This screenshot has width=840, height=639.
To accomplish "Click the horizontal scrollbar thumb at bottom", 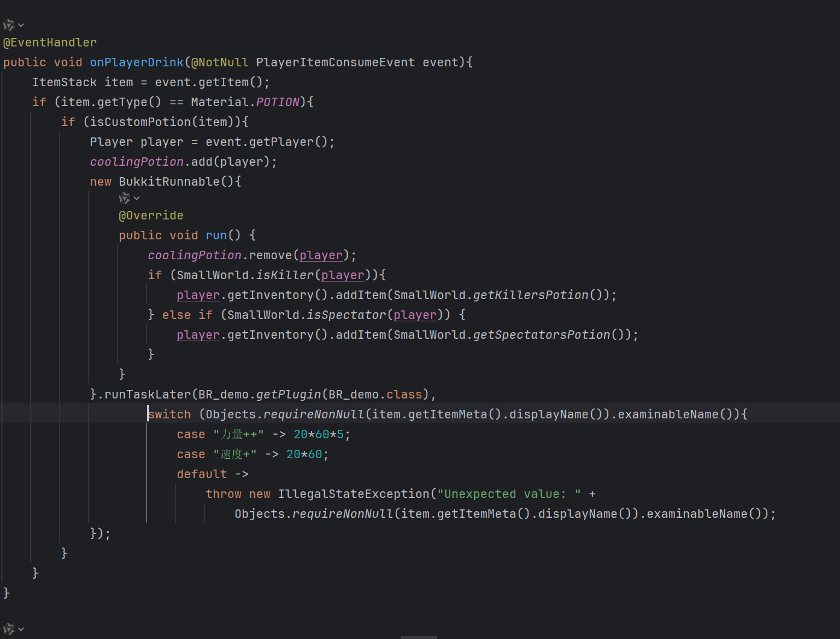I will [x=419, y=637].
